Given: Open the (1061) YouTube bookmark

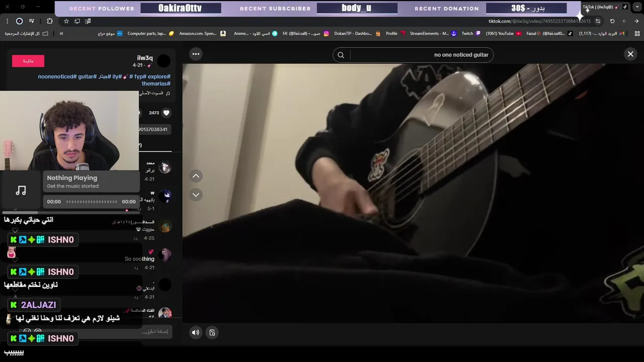Looking at the screenshot, I should point(503,34).
